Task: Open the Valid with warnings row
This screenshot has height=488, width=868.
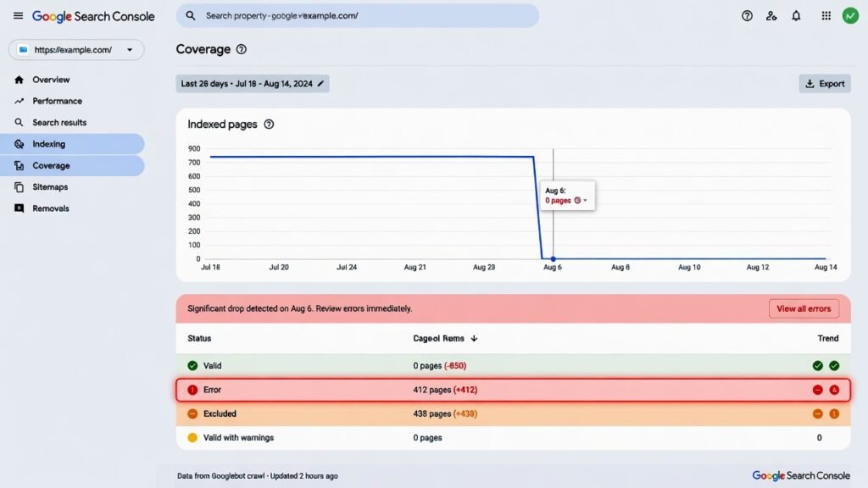Action: (x=513, y=438)
